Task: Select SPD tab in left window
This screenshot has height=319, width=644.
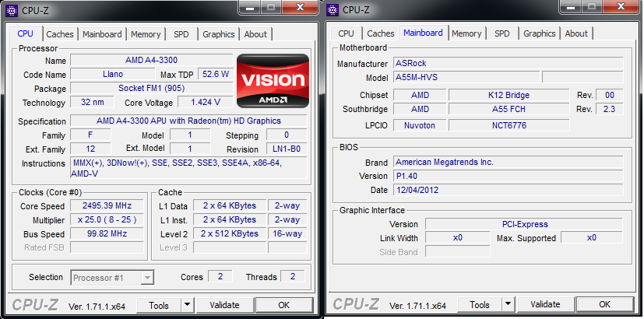Action: click(x=181, y=34)
